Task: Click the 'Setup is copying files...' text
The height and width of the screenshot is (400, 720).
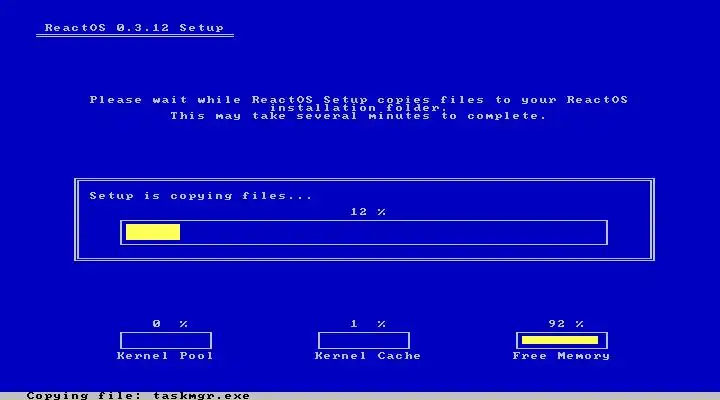Action: click(x=201, y=196)
